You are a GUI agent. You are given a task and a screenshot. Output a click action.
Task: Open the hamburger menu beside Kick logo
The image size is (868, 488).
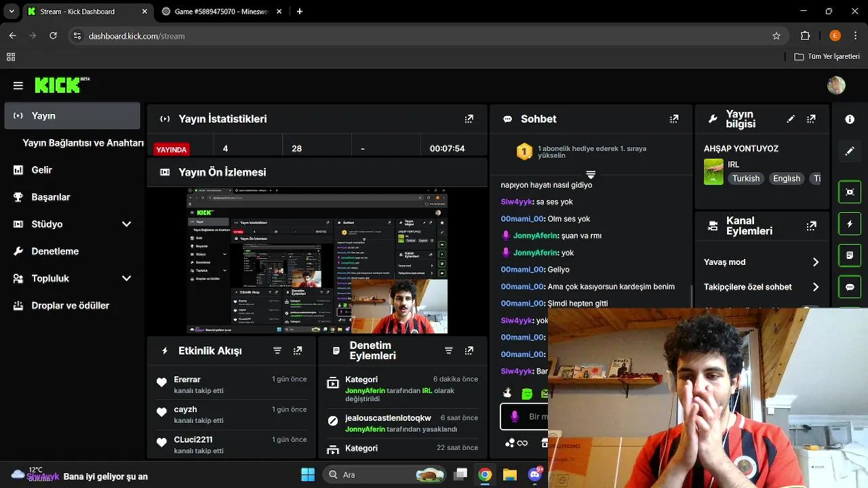click(18, 85)
